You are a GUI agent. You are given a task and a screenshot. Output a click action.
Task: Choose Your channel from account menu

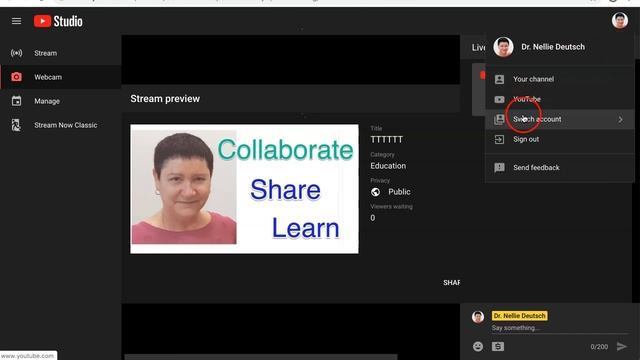pyautogui.click(x=560, y=79)
